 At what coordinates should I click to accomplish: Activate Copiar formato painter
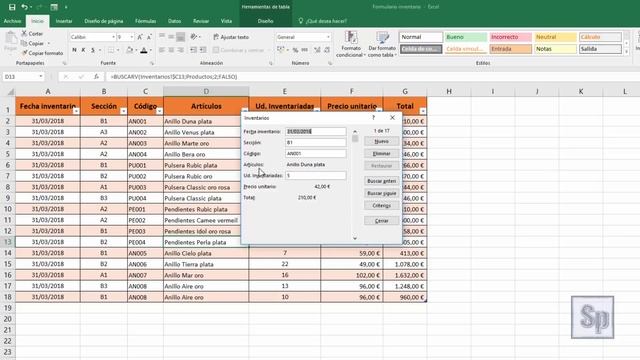click(42, 53)
